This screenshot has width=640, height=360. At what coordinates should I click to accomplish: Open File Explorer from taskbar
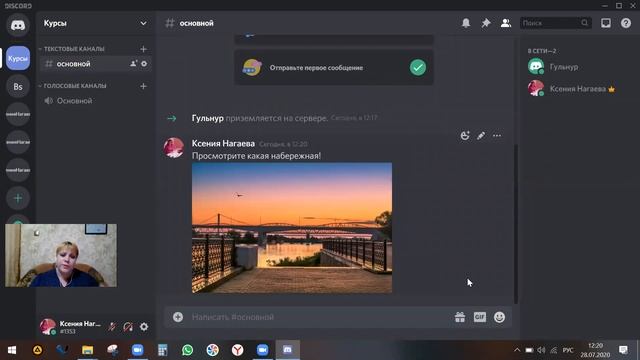pyautogui.click(x=87, y=350)
